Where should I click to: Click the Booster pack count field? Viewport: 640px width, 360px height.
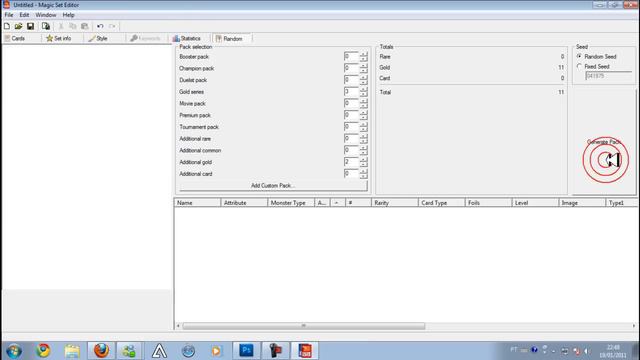click(351, 56)
